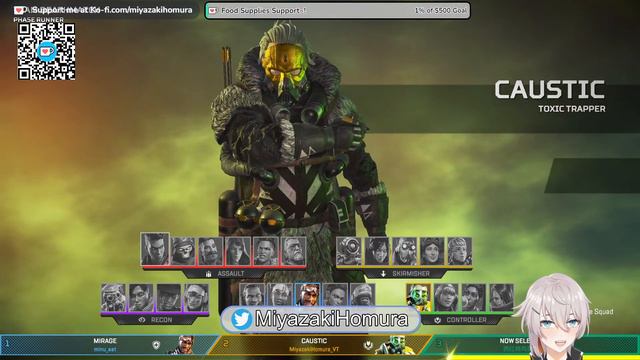Screen dimensions: 640x360
Task: Click the CONTROLLER class label
Action: 467,320
